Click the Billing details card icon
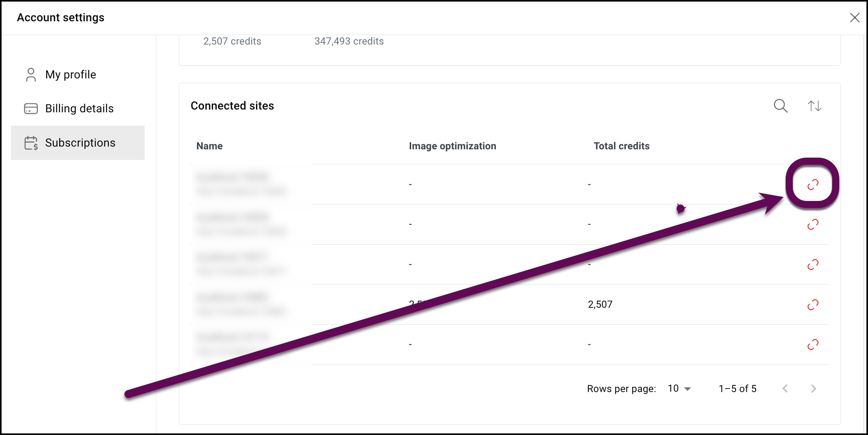The width and height of the screenshot is (868, 435). point(31,108)
